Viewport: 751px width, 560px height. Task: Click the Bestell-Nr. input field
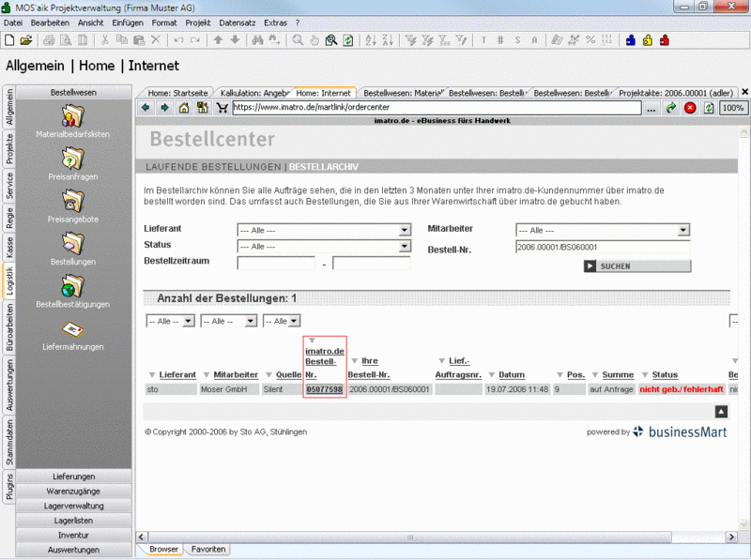(603, 247)
